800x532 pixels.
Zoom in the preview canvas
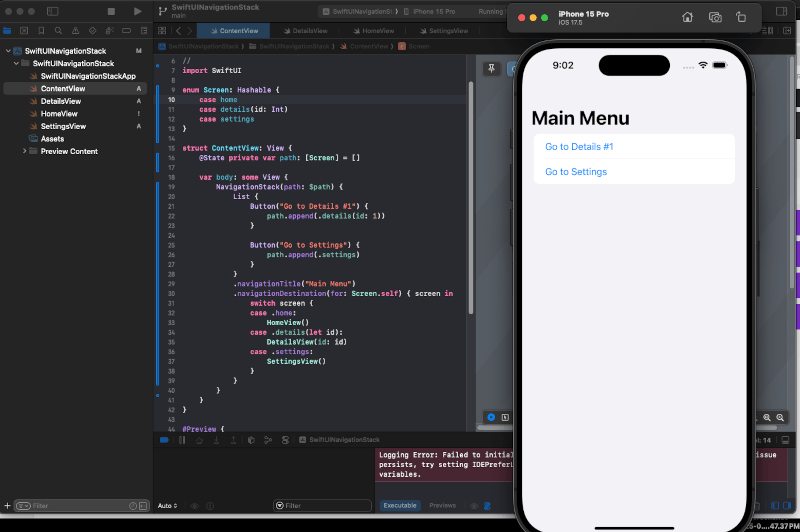(x=780, y=417)
